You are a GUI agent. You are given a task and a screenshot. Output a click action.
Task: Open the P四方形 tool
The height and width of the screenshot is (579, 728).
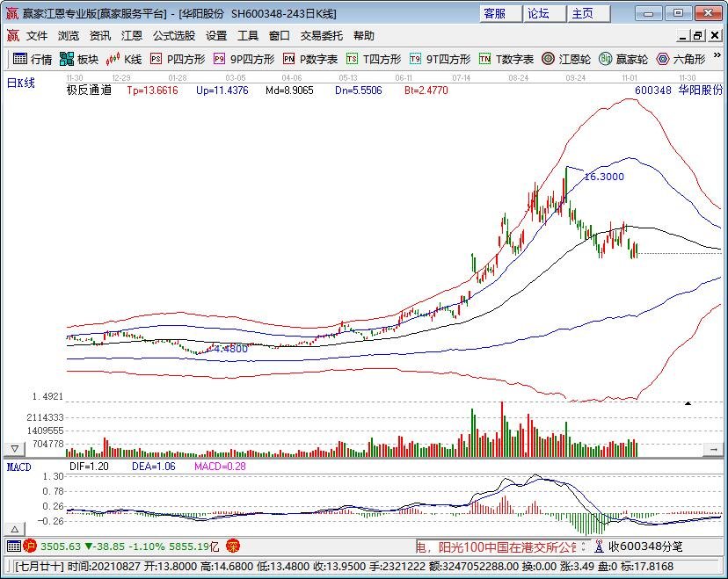[x=178, y=59]
